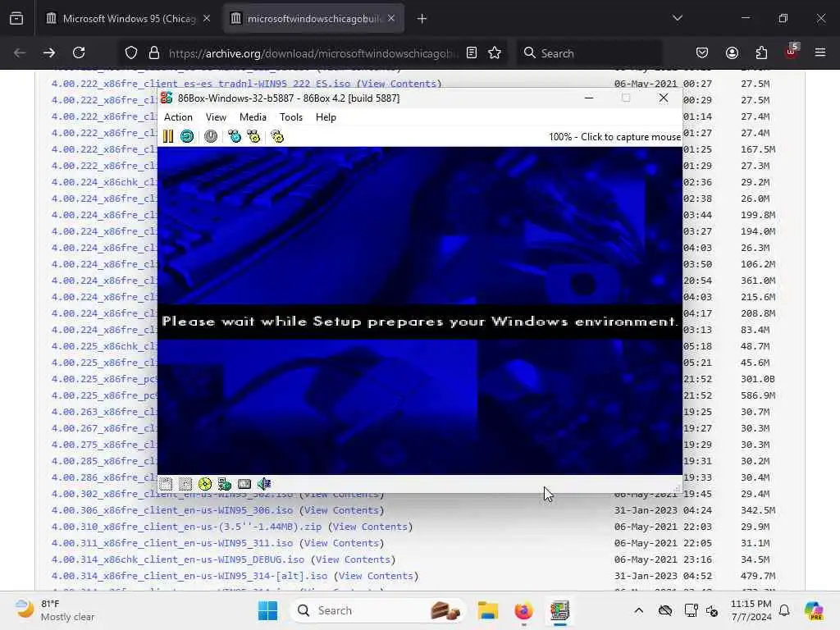Click the 4.00.263_x86fre partially hidden link
This screenshot has width=840, height=630.
tap(104, 412)
